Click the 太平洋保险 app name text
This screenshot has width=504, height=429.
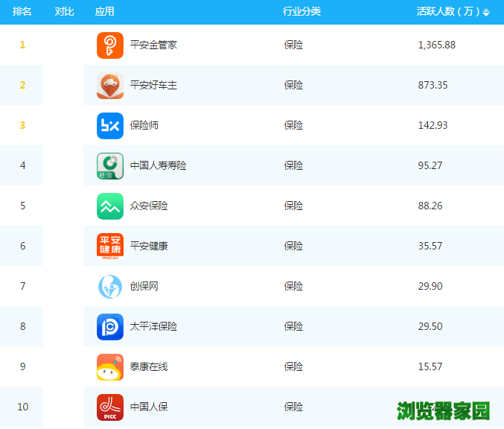[x=153, y=327]
